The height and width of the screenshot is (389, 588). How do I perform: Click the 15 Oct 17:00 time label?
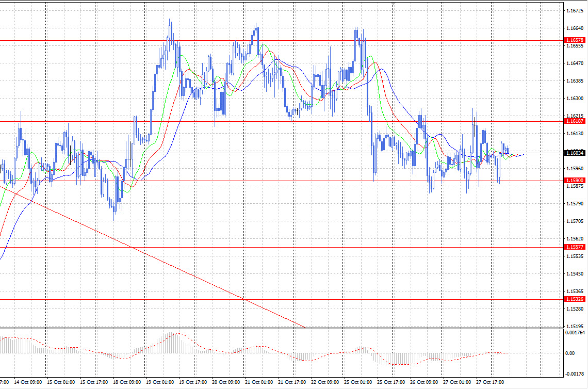[x=94, y=382]
